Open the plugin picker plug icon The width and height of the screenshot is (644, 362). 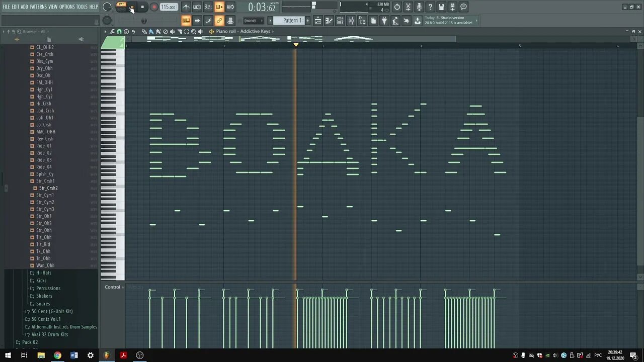[384, 21]
